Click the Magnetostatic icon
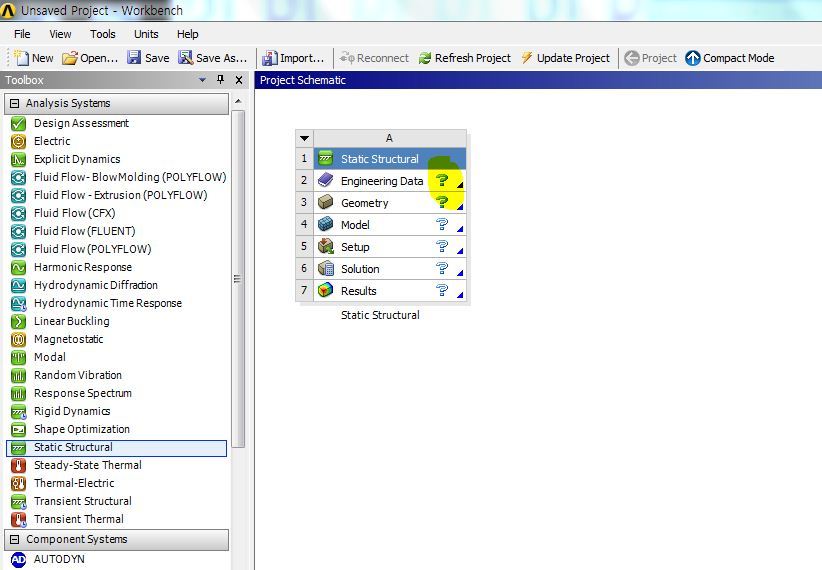 click(x=18, y=339)
